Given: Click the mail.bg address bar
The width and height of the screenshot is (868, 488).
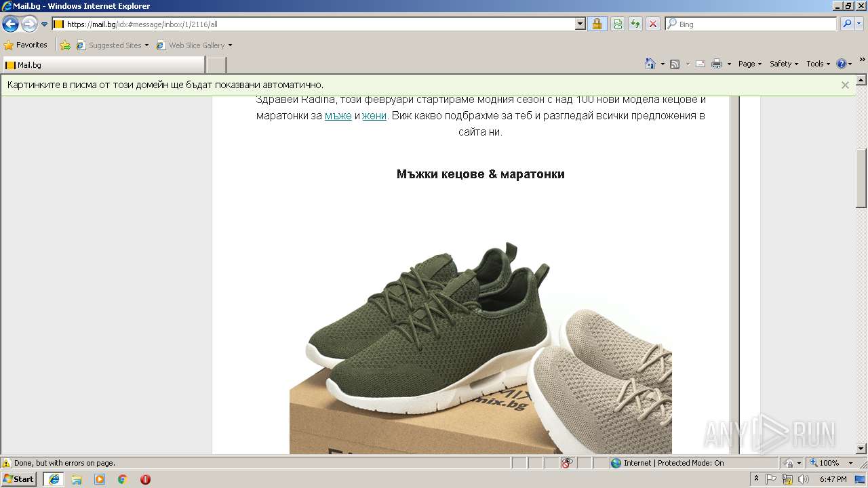Looking at the screenshot, I should tap(314, 24).
